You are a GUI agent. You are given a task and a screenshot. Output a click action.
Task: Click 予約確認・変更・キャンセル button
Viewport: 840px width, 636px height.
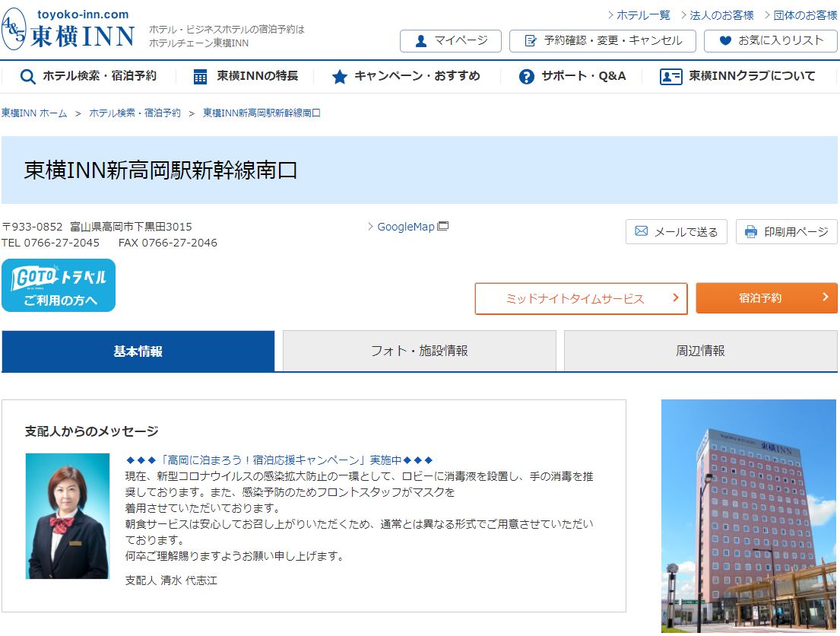pyautogui.click(x=603, y=41)
